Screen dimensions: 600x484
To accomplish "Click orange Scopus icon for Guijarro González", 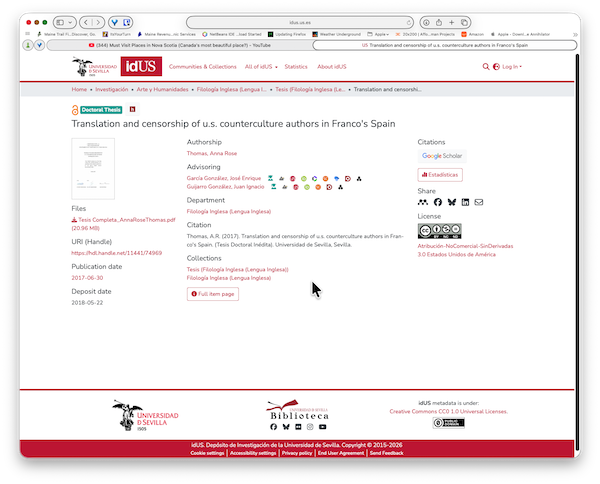I will point(318,187).
